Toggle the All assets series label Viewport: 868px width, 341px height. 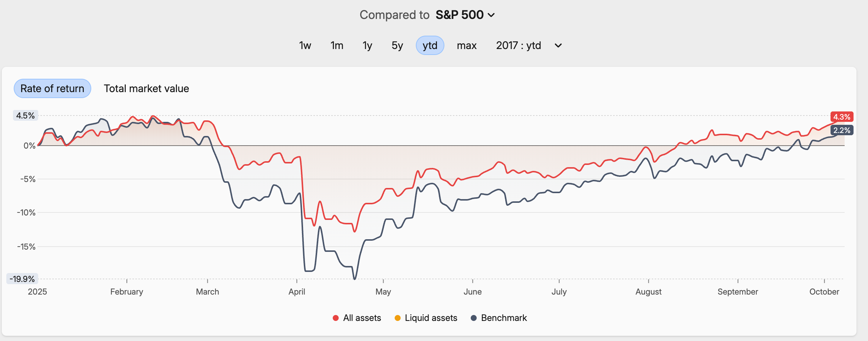point(362,318)
